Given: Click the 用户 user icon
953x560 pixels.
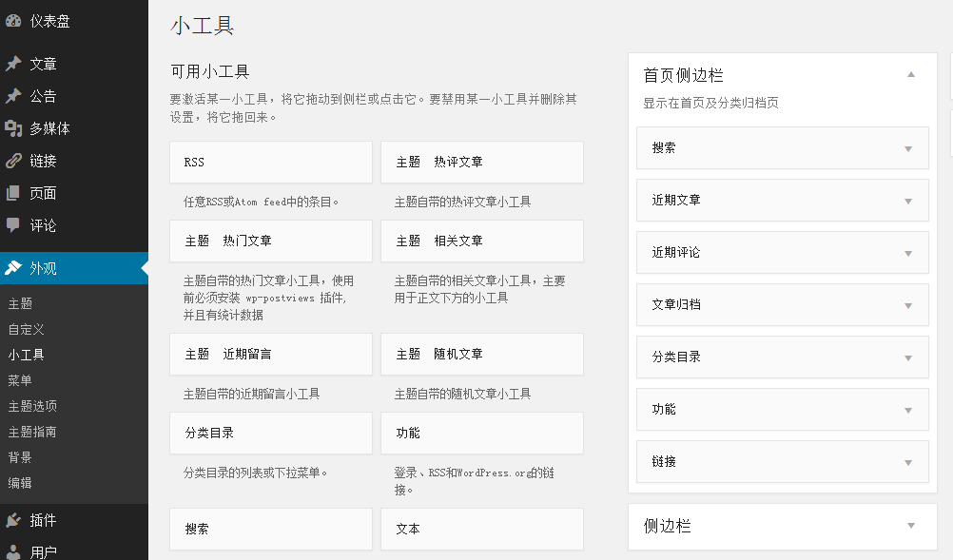Looking at the screenshot, I should (x=13, y=551).
